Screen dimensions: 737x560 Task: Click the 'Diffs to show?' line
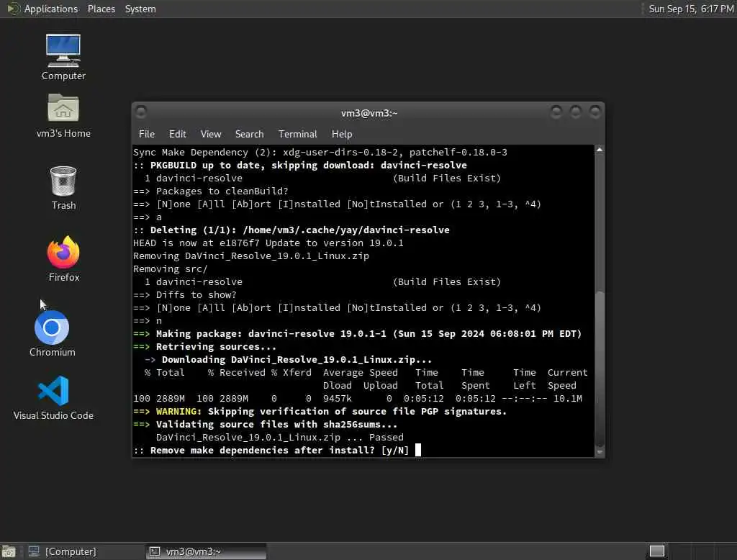(185, 295)
